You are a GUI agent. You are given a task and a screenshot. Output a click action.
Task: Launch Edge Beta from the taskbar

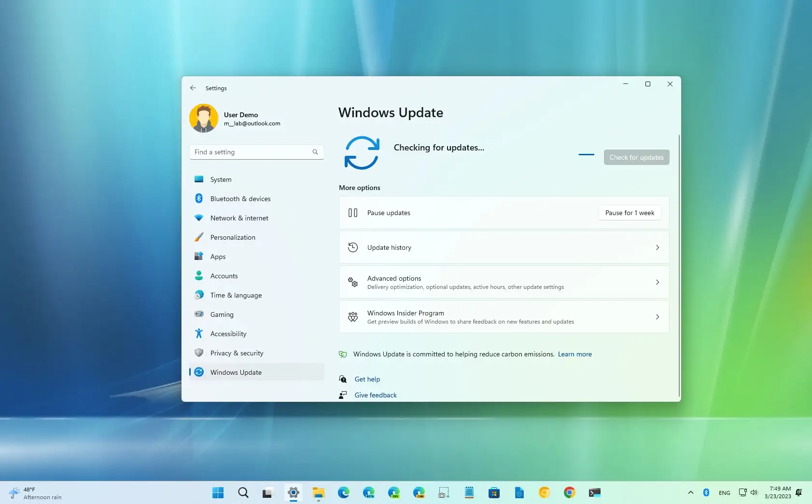(369, 492)
